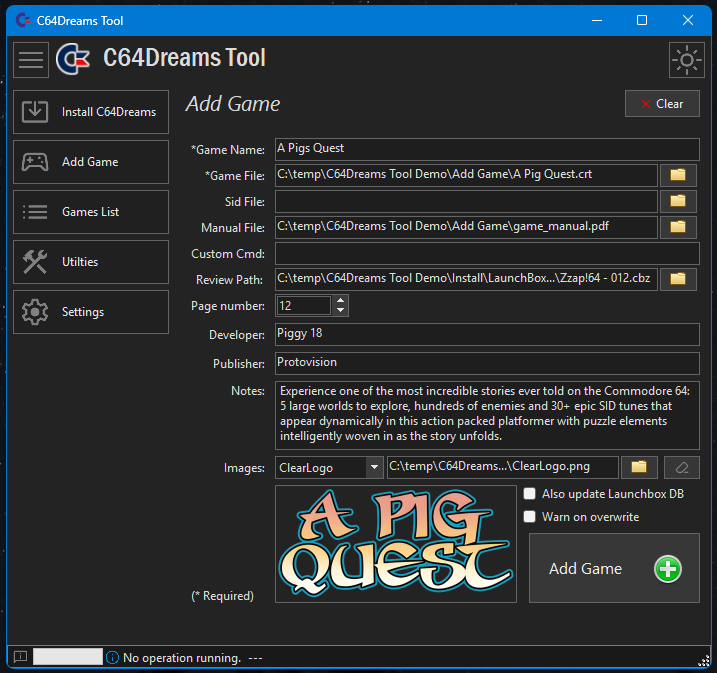Go to Add Game section

tap(91, 162)
